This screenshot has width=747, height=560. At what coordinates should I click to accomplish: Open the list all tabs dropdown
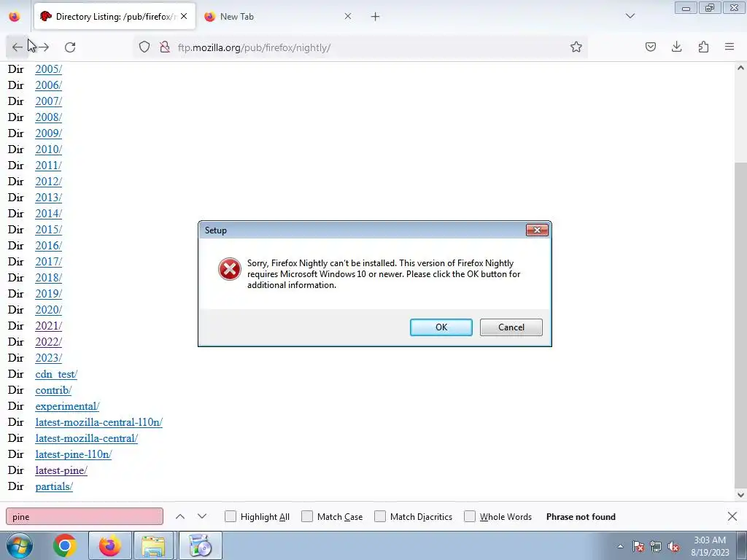[630, 17]
